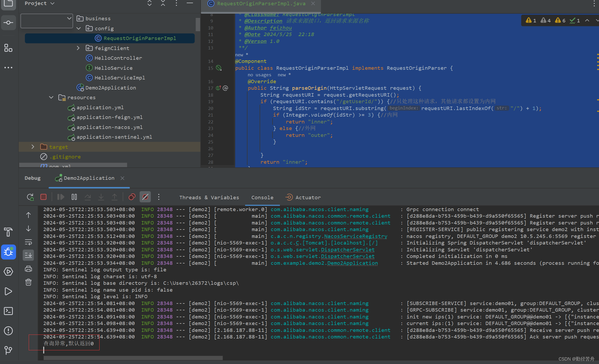
Task: Resume the debugged program
Action: tap(61, 197)
